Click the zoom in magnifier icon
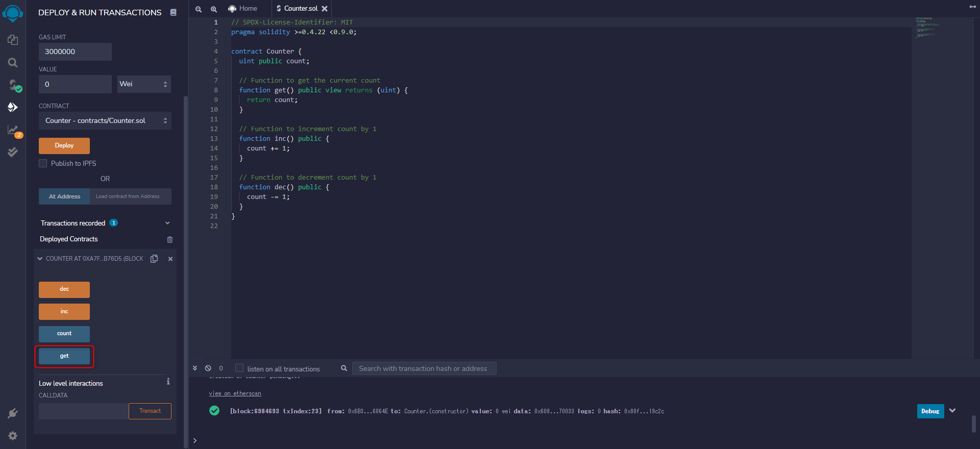The image size is (980, 449). (x=214, y=9)
